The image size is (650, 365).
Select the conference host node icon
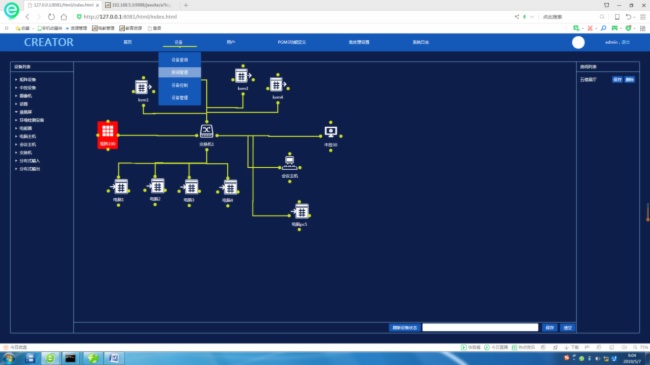(x=289, y=163)
